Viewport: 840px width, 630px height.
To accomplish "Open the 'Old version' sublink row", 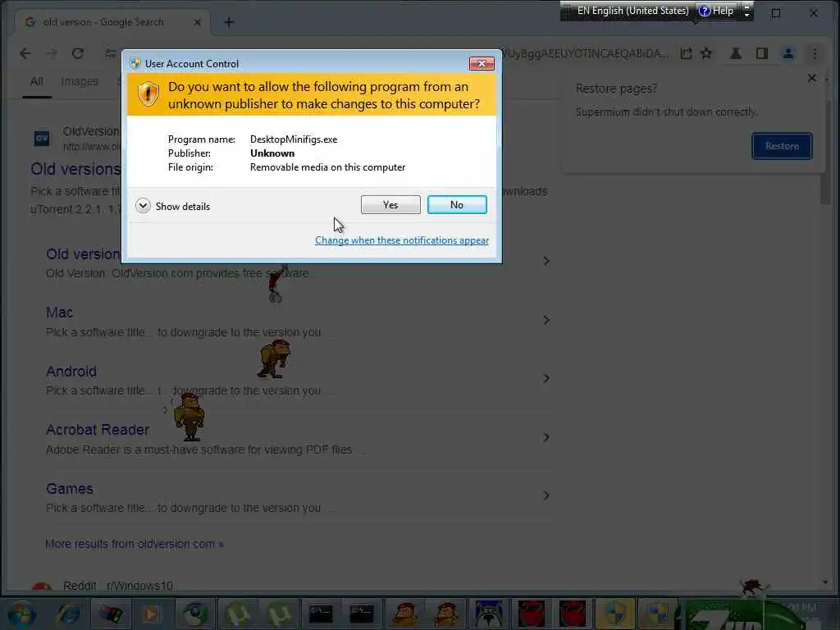I will point(83,254).
